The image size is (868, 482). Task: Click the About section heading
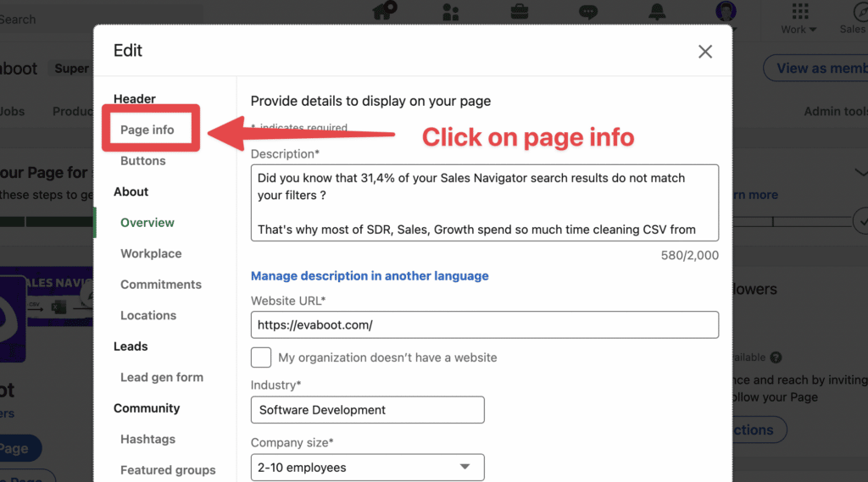pos(131,191)
